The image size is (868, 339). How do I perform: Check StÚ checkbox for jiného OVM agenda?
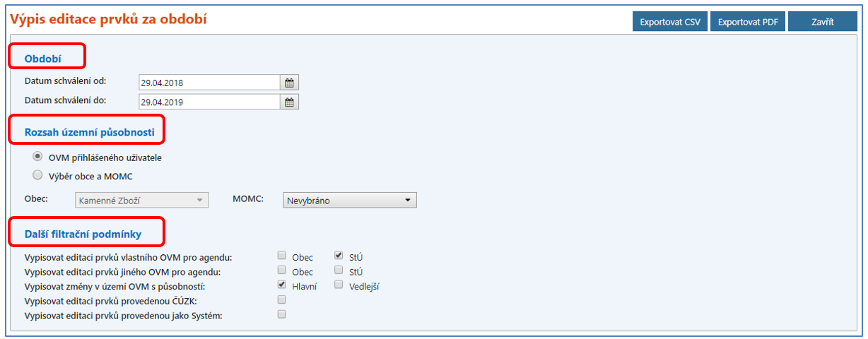pyautogui.click(x=339, y=270)
